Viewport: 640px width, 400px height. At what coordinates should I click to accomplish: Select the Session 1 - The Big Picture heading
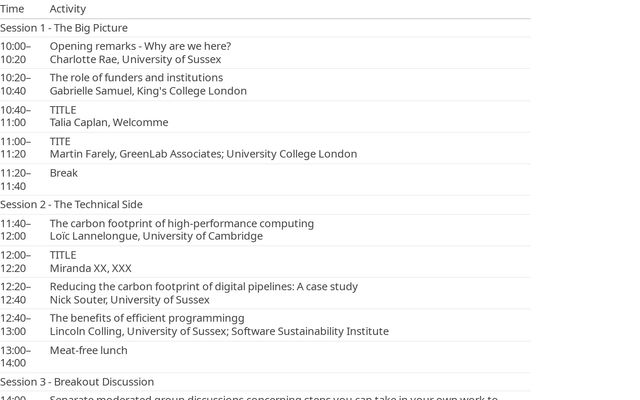[x=64, y=28]
